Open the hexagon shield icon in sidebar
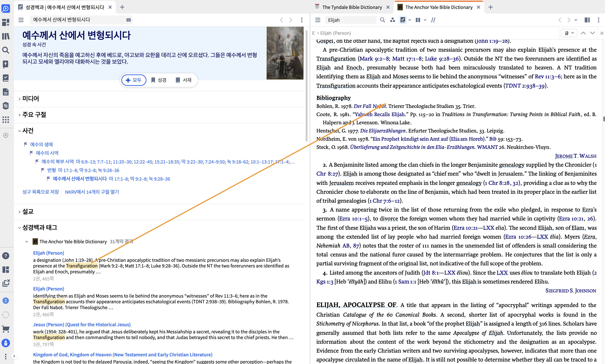 pos(6,106)
